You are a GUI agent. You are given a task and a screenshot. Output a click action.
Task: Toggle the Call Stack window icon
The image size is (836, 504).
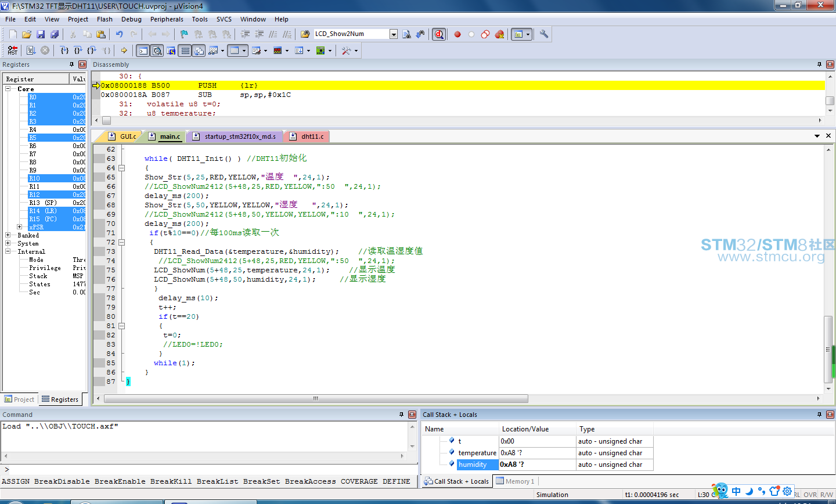[199, 51]
